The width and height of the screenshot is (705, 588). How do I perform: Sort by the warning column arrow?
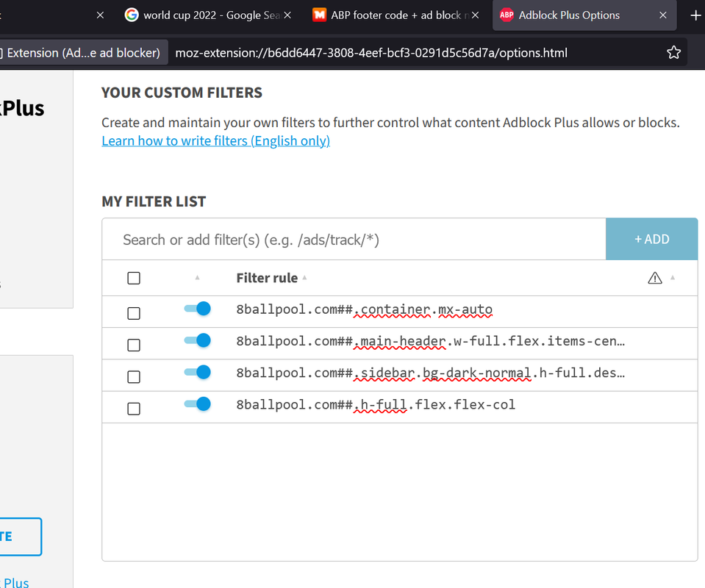pos(673,278)
